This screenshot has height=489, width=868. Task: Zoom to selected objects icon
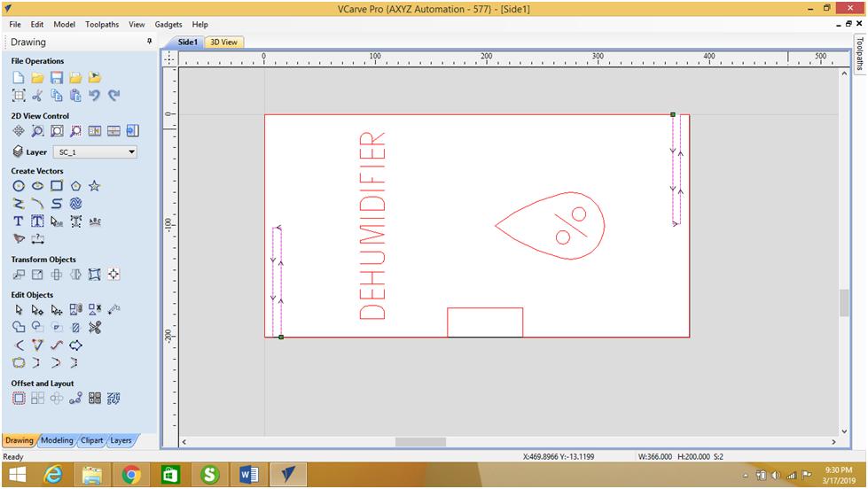click(x=76, y=130)
